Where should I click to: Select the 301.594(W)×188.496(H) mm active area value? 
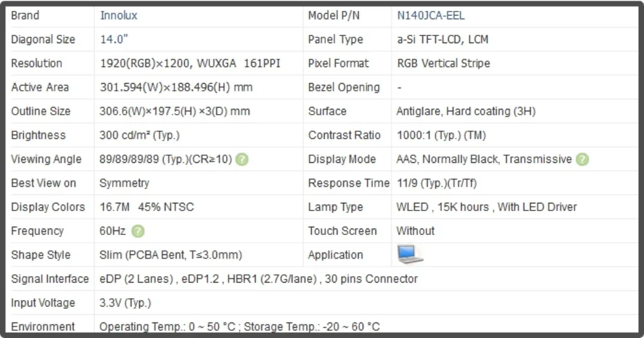(176, 87)
